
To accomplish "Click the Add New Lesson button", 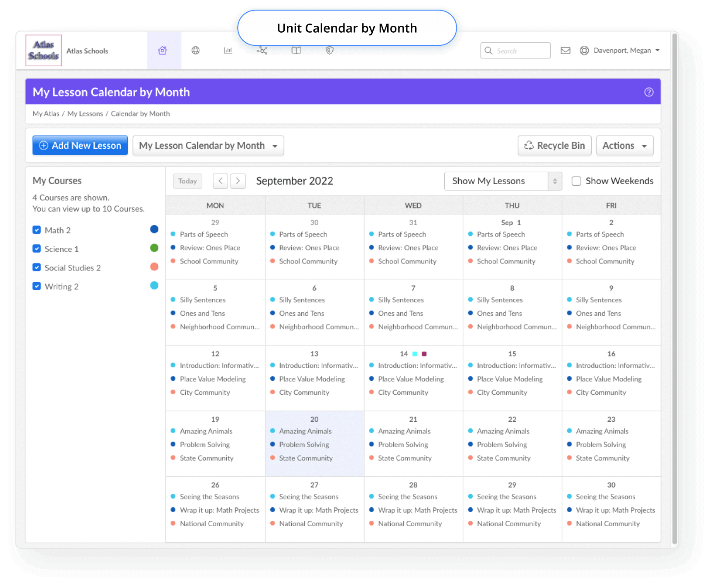I will click(x=80, y=146).
